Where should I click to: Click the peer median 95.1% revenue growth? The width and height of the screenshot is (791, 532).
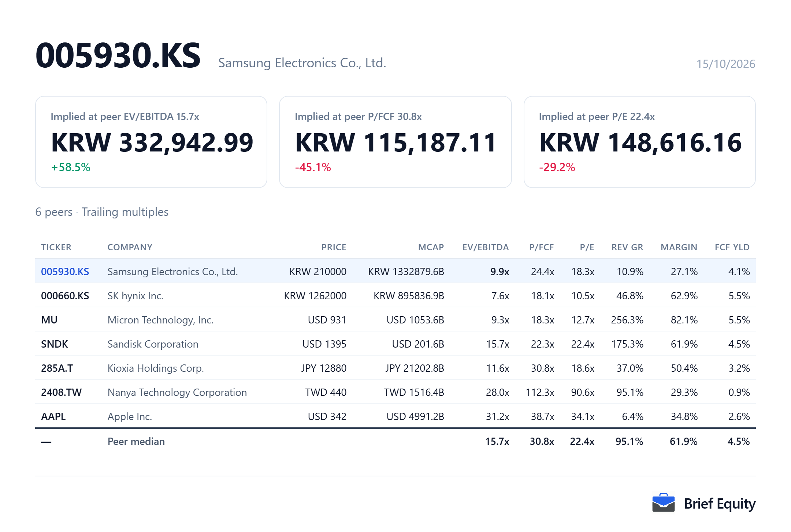click(629, 441)
